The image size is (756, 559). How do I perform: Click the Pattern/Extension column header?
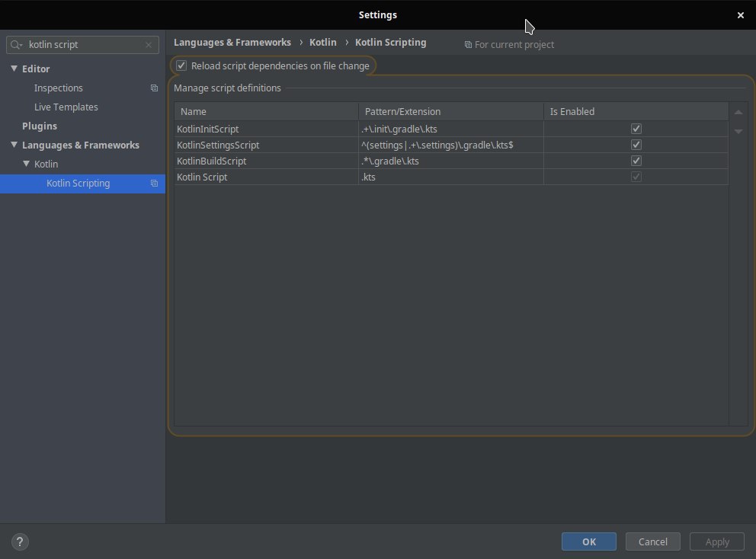[451, 112]
